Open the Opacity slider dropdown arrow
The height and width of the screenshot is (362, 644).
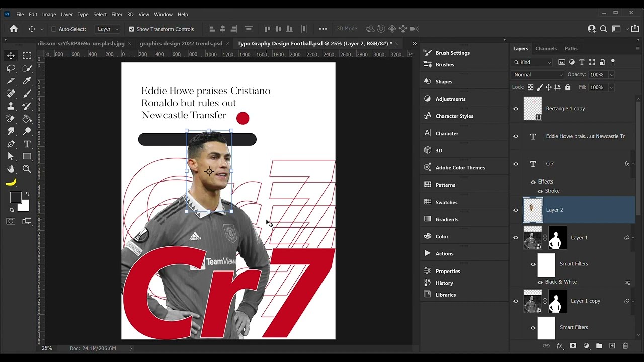pyautogui.click(x=611, y=75)
